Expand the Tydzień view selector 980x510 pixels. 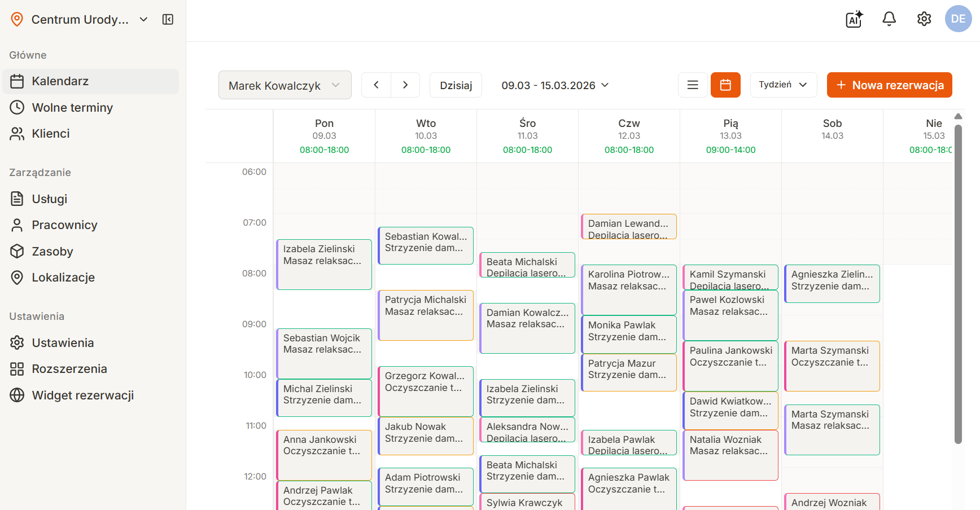click(784, 85)
